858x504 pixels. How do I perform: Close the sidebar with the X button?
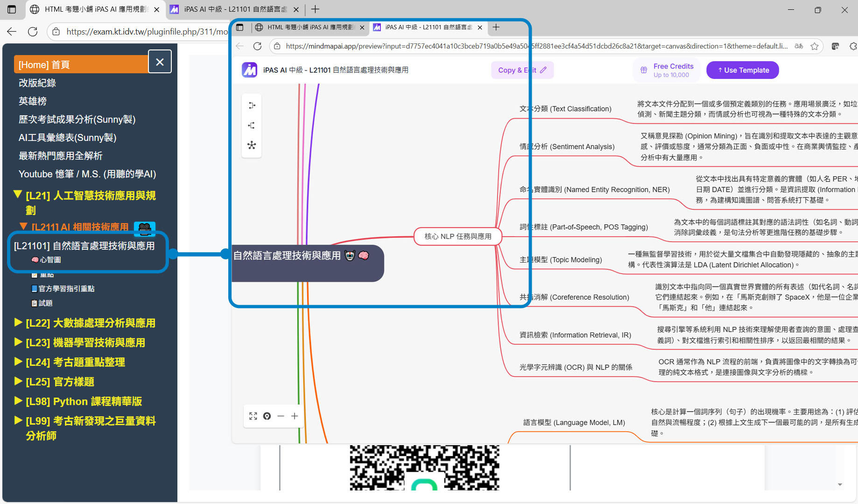point(160,62)
